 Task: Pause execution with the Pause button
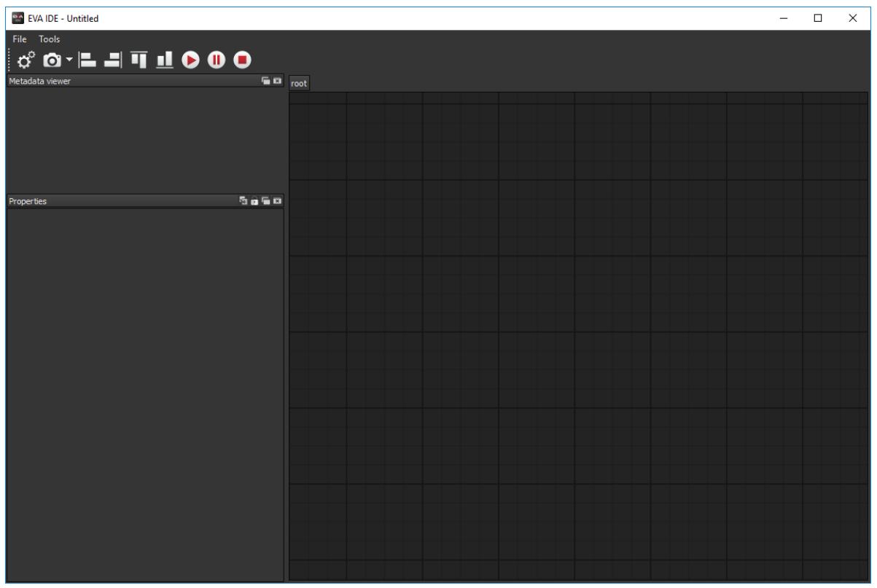tap(216, 60)
